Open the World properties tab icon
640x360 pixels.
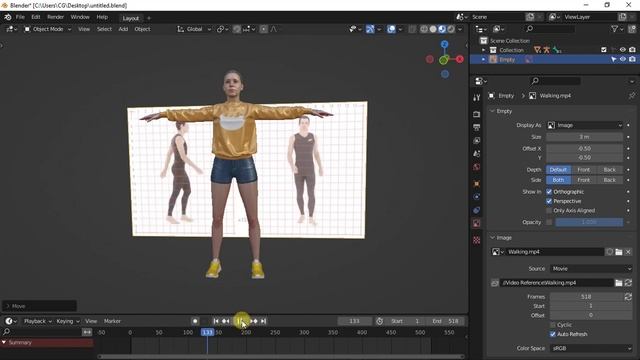point(476,167)
